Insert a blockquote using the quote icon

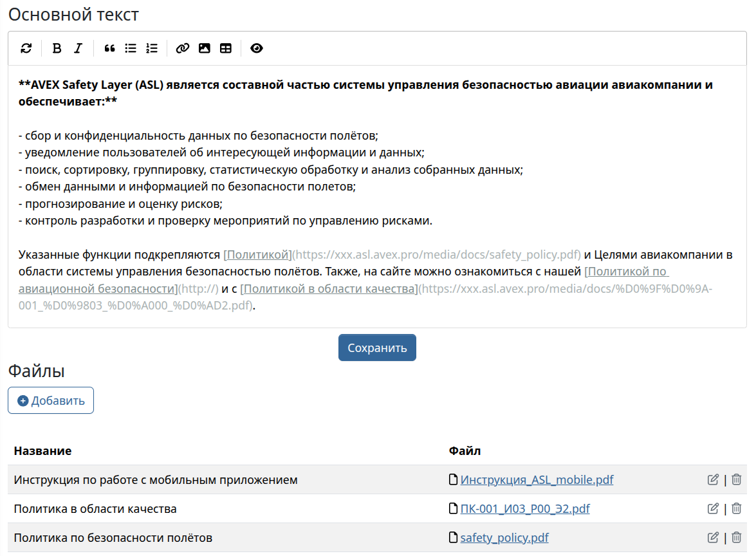(x=109, y=48)
